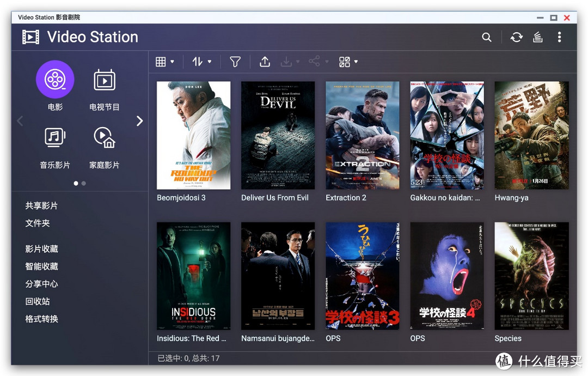Open 格式转换 in sidebar
Screen dimensions: 588x376
[x=41, y=319]
